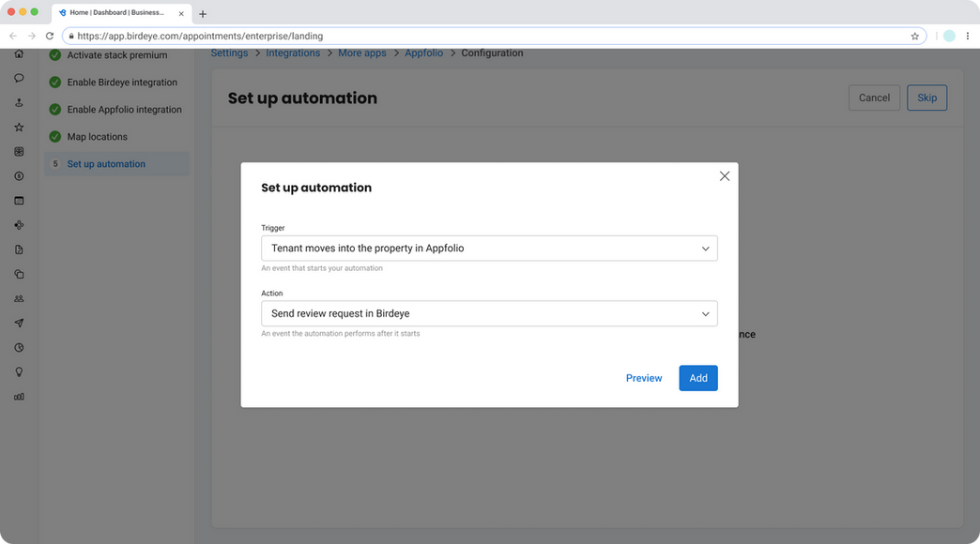980x544 pixels.
Task: Open the sidebar icon below the star
Action: coord(19,152)
